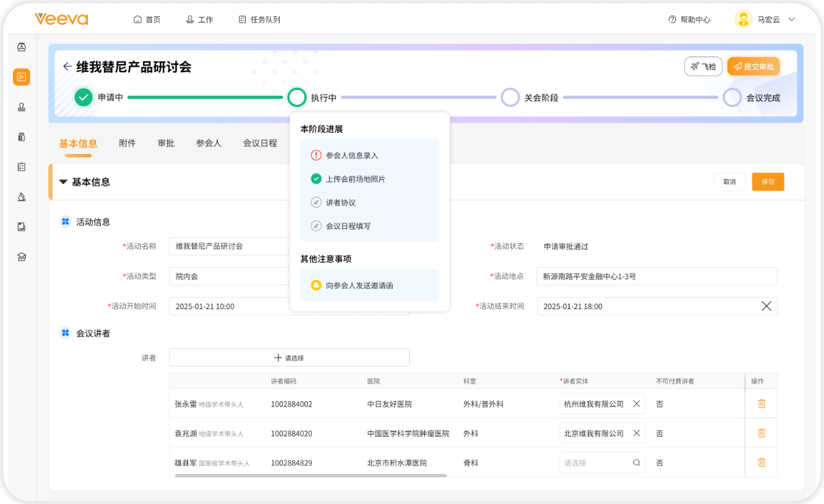The image size is (824, 504).
Task: Click the 提交审批 button
Action: click(753, 67)
